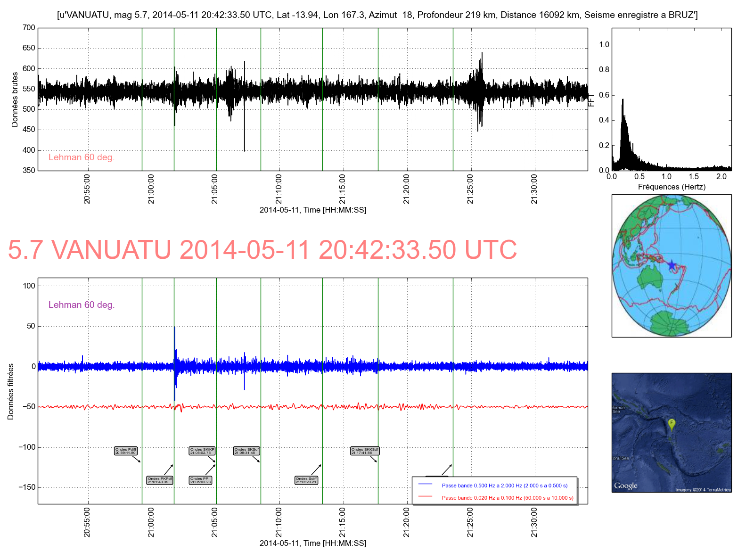The image size is (754, 560).
Task: Click the Ondes SKSdf annotation box
Action: (246, 451)
